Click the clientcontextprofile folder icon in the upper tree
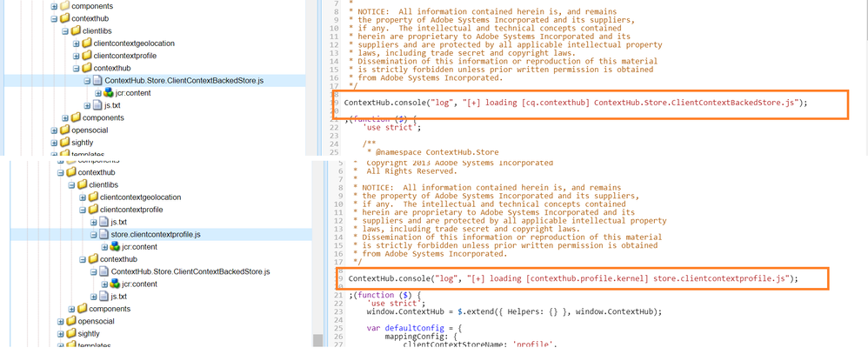 (x=87, y=56)
